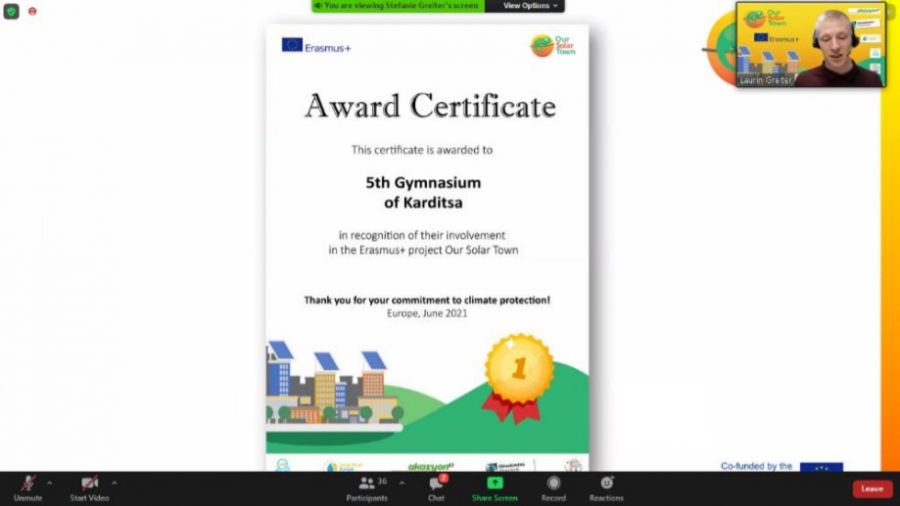
Task: Click the 'Europe, June 2021' text
Action: click(x=427, y=313)
